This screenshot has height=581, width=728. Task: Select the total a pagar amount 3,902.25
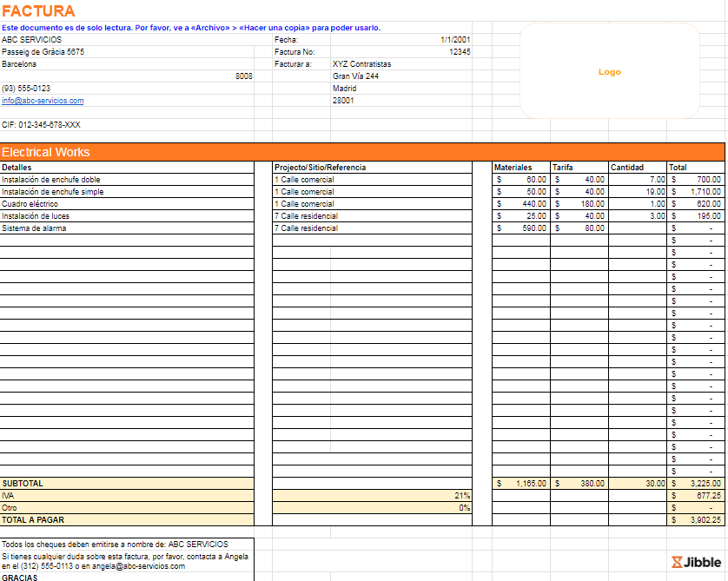click(704, 520)
